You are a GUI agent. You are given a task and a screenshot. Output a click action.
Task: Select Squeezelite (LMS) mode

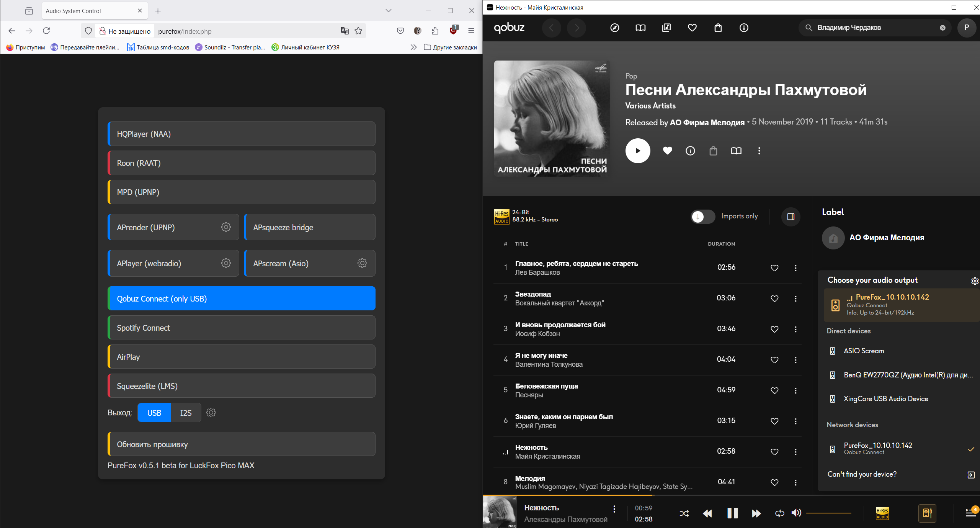point(242,386)
